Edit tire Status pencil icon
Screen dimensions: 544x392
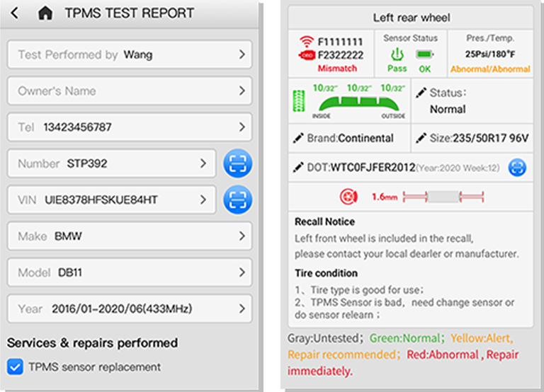click(421, 93)
